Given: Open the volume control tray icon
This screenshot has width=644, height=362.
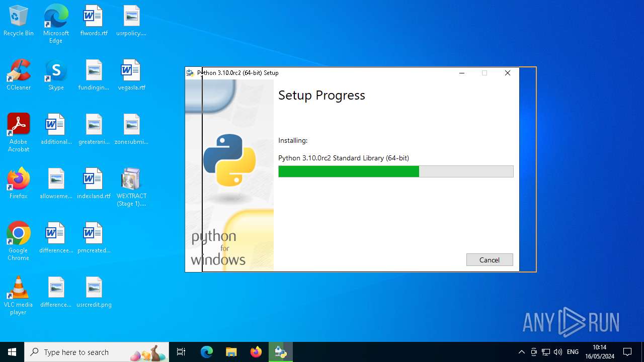Looking at the screenshot, I should coord(558,352).
